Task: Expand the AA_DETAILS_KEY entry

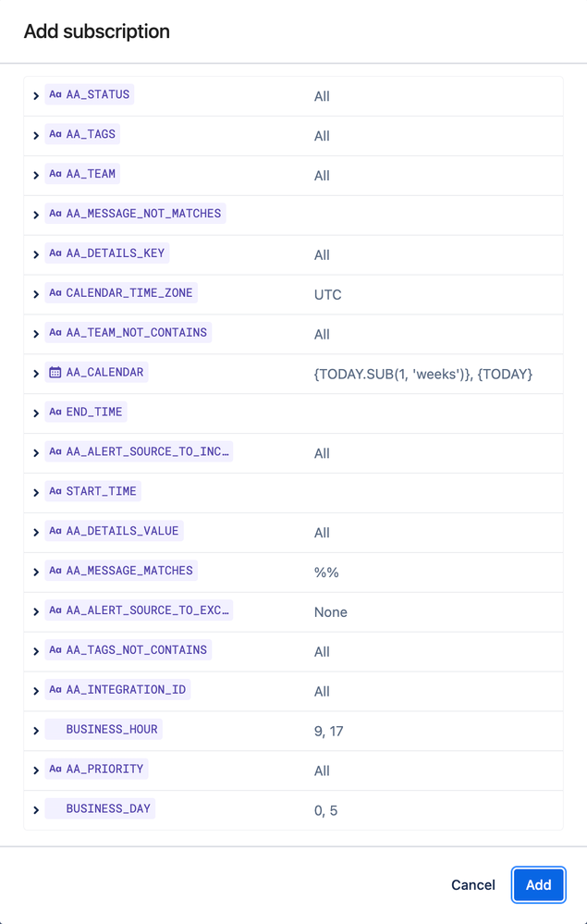Action: pos(36,253)
